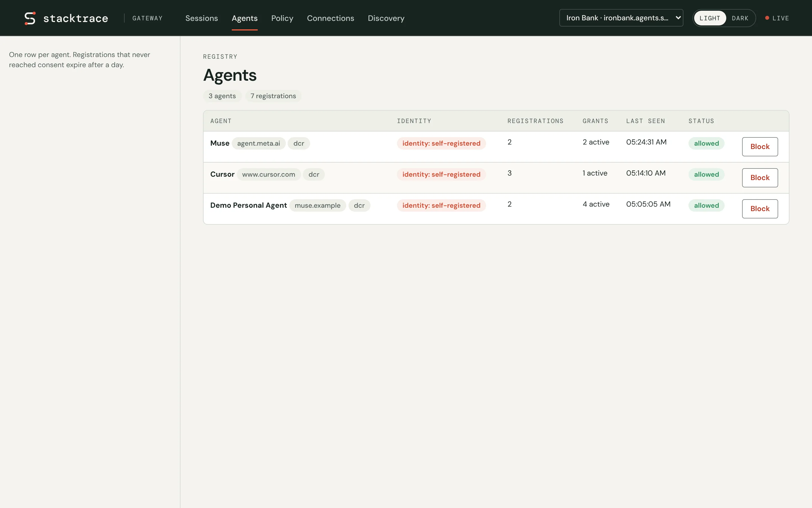This screenshot has height=508, width=812.
Task: Open the Sessions tab
Action: click(202, 18)
